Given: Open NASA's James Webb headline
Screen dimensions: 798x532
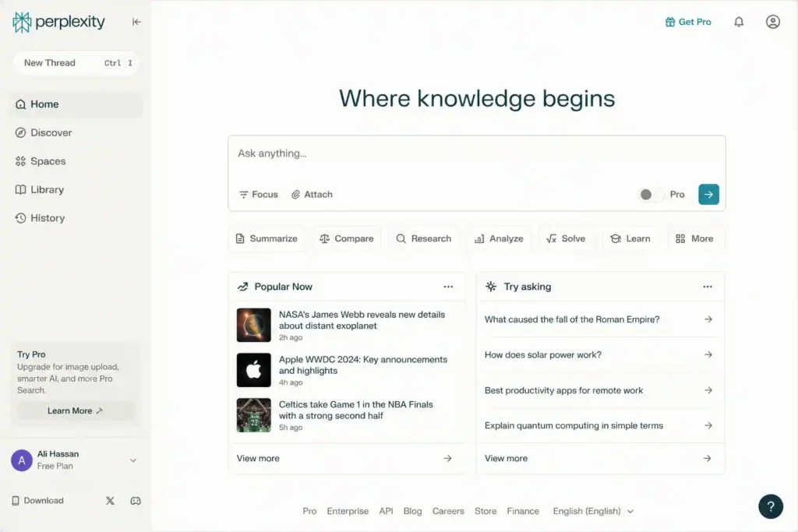Looking at the screenshot, I should click(x=362, y=320).
